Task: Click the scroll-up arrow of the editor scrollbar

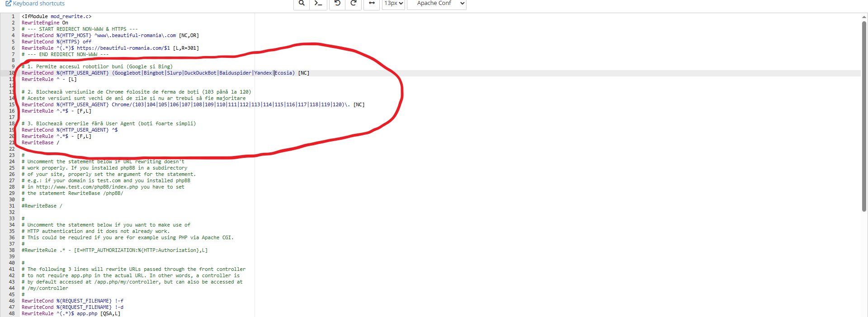Action: [x=864, y=17]
